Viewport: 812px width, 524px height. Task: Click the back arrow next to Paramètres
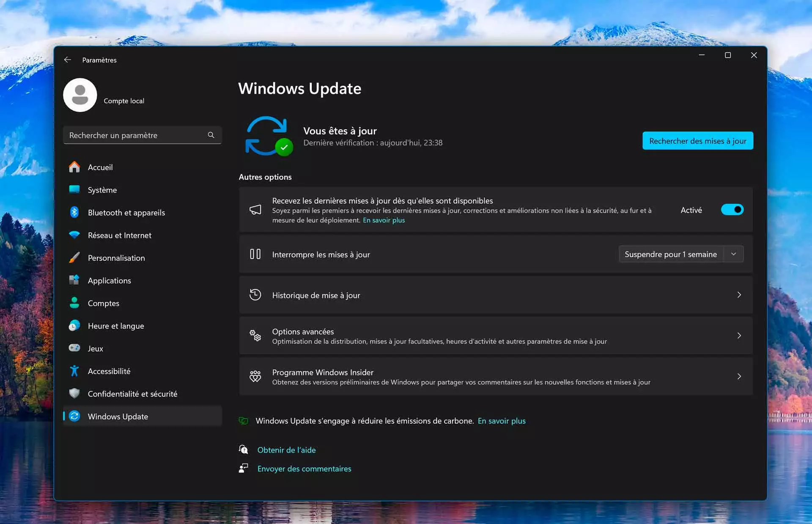coord(68,60)
